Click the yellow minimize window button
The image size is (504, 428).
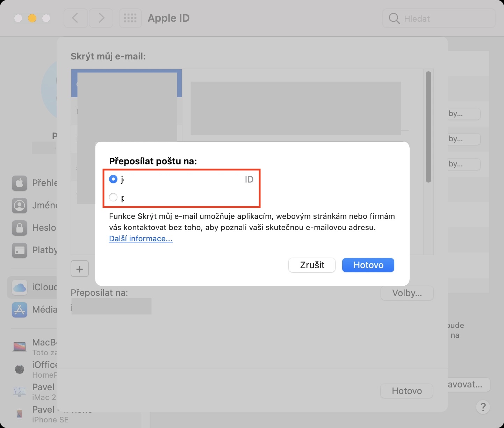coord(32,18)
